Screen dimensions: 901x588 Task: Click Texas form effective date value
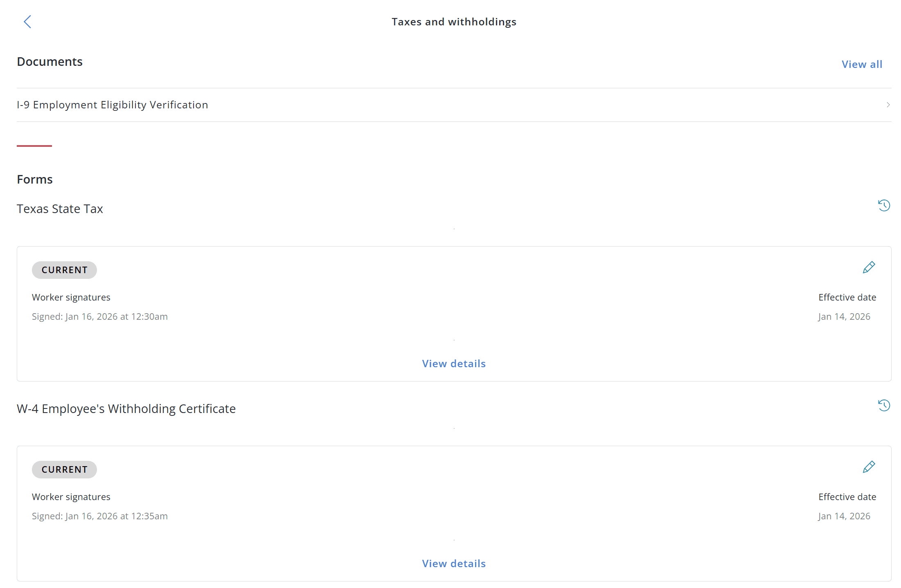coord(844,316)
